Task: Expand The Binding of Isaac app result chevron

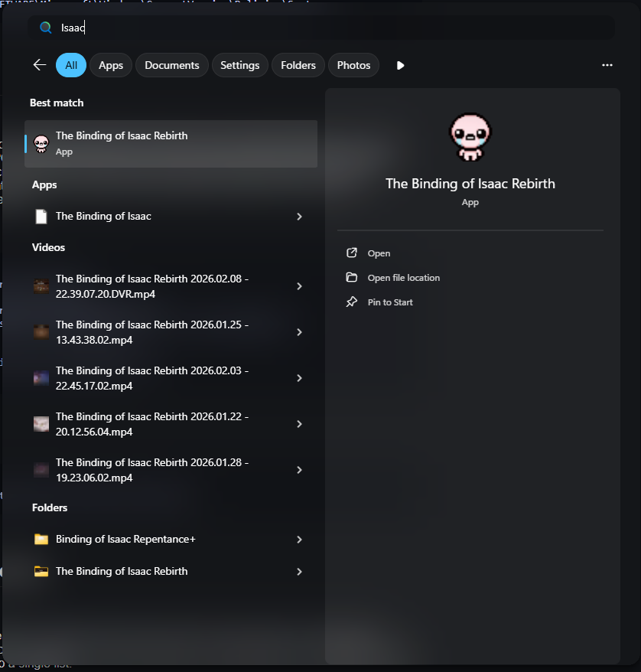Action: point(299,217)
